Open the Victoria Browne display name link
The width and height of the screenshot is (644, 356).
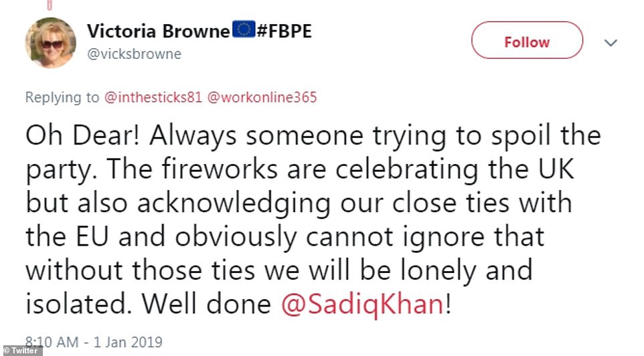pyautogui.click(x=158, y=31)
